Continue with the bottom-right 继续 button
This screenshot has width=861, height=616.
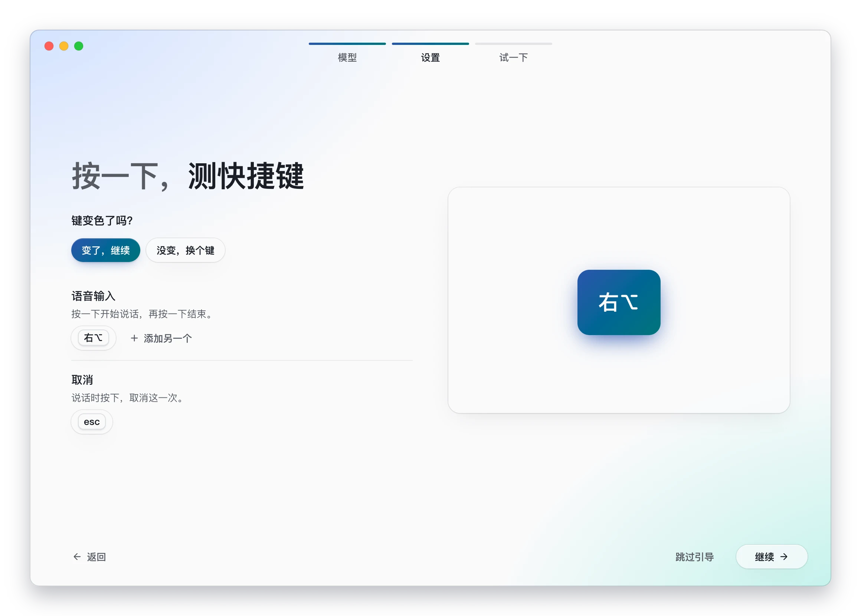click(772, 557)
